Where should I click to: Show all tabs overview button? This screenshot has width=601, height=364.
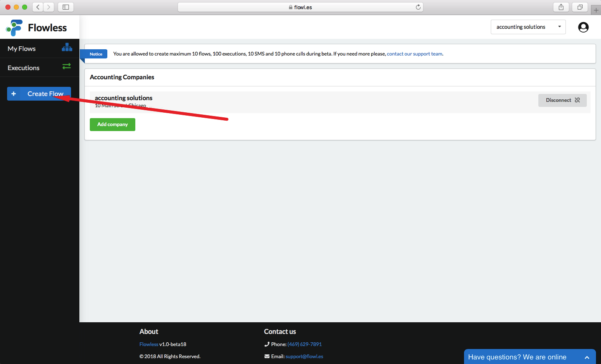(580, 7)
